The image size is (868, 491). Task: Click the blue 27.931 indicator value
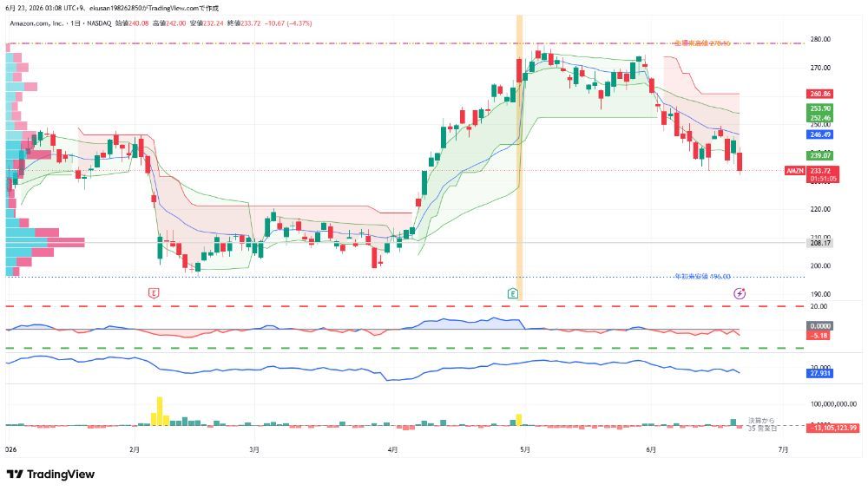tap(820, 374)
